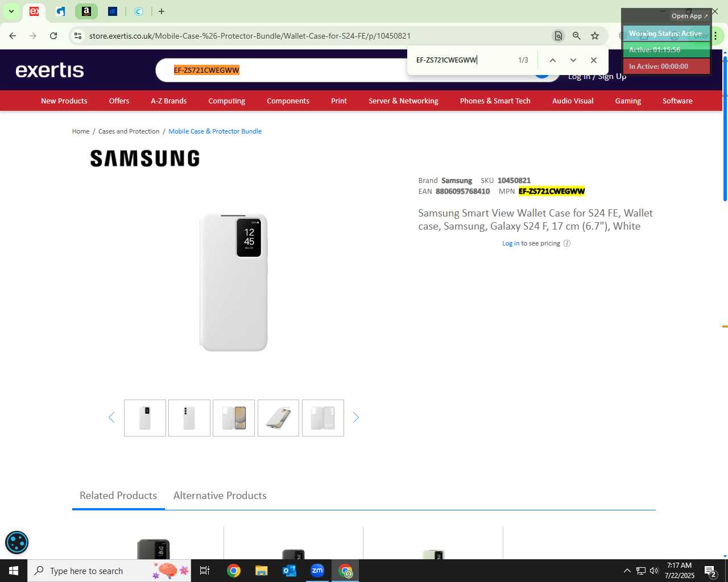This screenshot has width=728, height=582.
Task: Click the find-in-page text box
Action: coord(461,60)
